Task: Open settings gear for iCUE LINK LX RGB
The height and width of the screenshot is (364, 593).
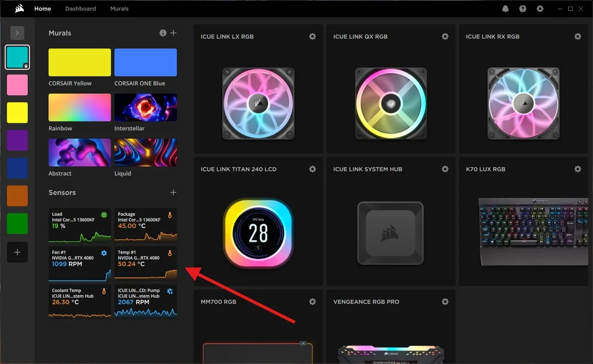Action: pos(313,37)
